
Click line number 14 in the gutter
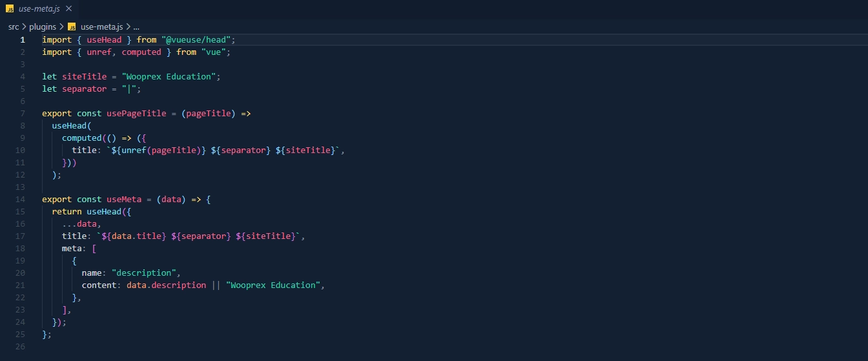(23, 200)
